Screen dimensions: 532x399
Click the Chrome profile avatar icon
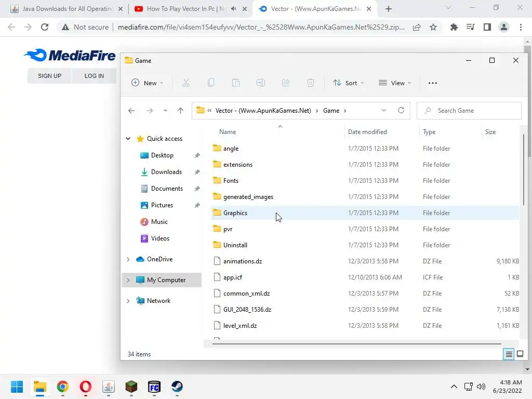(504, 27)
